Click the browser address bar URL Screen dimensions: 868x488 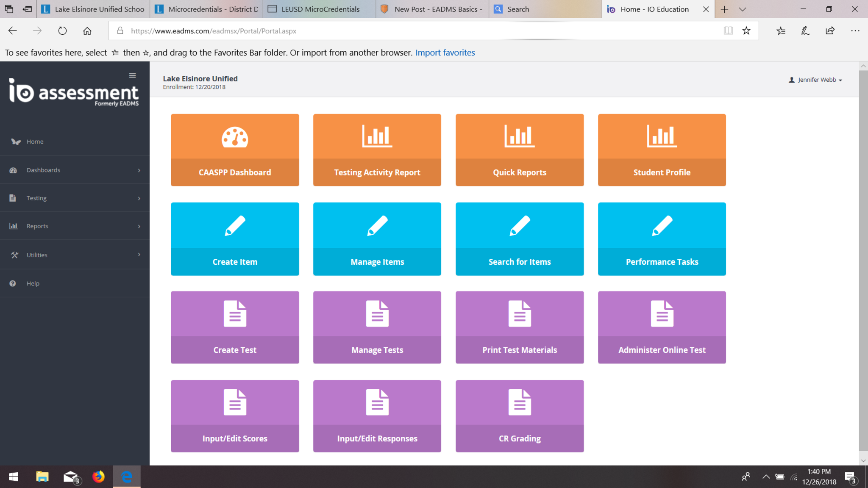213,31
